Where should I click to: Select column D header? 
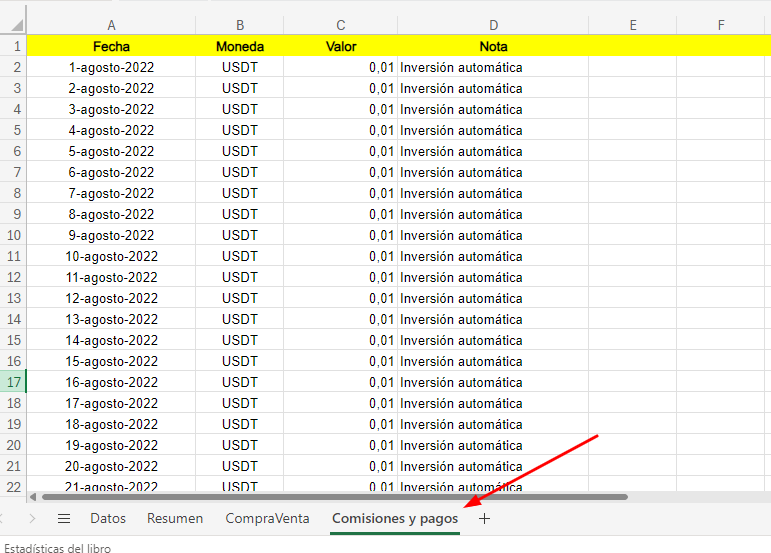click(493, 25)
